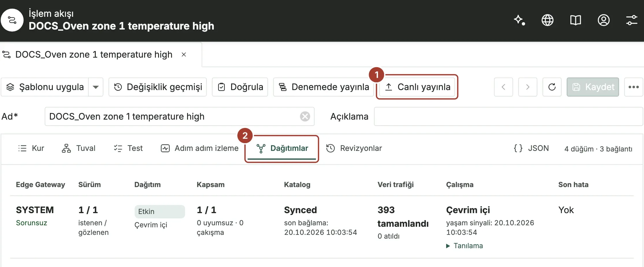Click the workflow logo icon in header
The width and height of the screenshot is (644, 267).
click(x=12, y=20)
